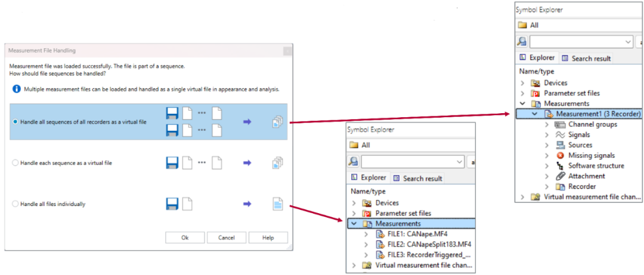The width and height of the screenshot is (644, 275).
Task: Expand Virtual measurement file channels in lower explorer
Action: pyautogui.click(x=354, y=265)
